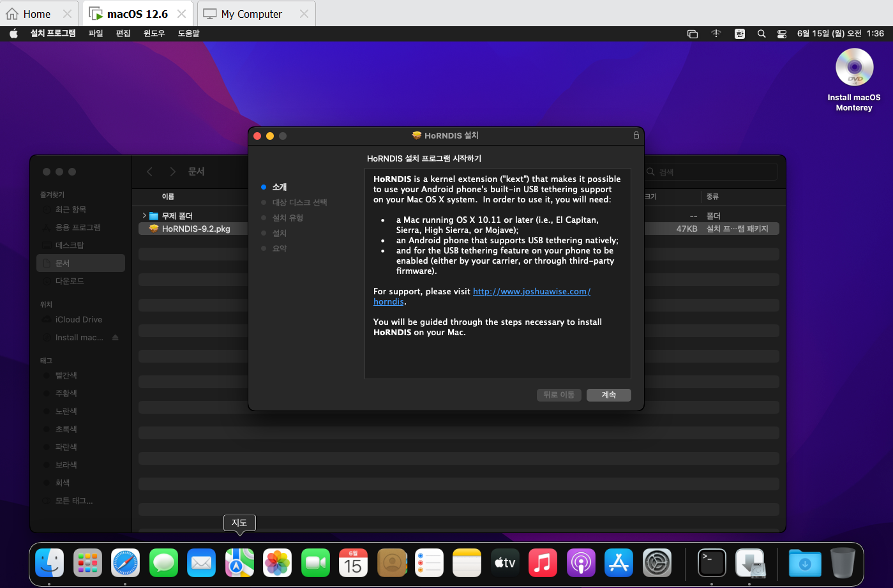Open the 도움말 menu

188,33
